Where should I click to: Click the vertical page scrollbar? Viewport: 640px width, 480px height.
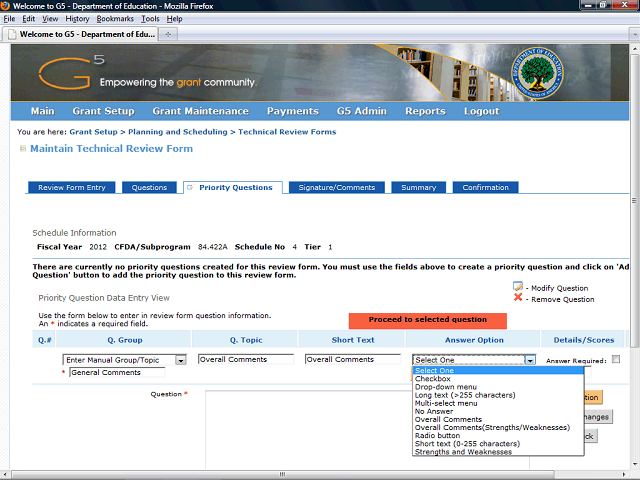point(634,200)
